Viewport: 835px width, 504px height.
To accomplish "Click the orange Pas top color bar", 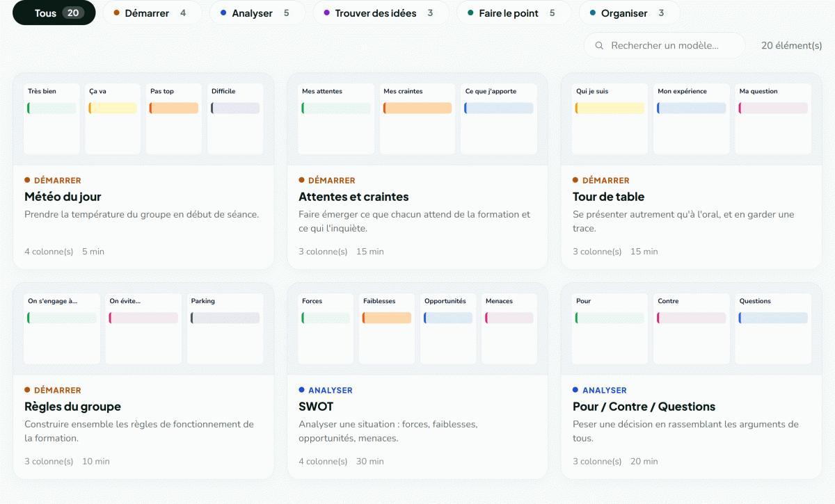I will click(174, 108).
